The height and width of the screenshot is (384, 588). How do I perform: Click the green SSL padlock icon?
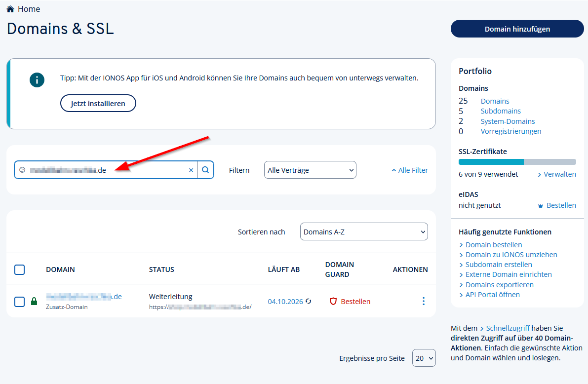pos(34,301)
